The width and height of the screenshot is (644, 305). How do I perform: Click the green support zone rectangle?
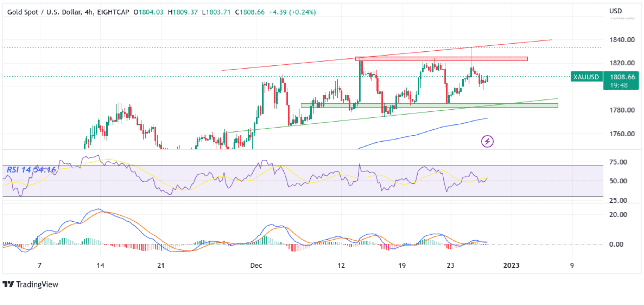(430, 106)
